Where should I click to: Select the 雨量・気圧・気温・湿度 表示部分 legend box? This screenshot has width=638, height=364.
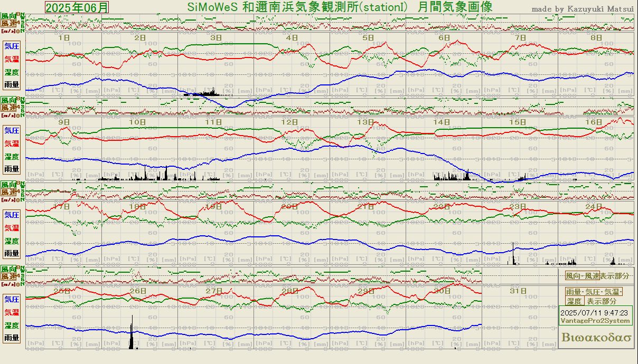594,296
